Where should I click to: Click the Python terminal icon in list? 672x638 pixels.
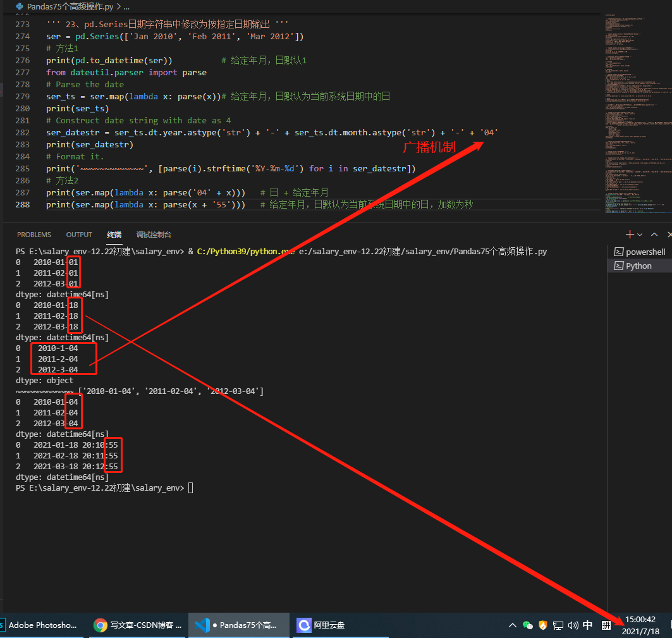(618, 266)
